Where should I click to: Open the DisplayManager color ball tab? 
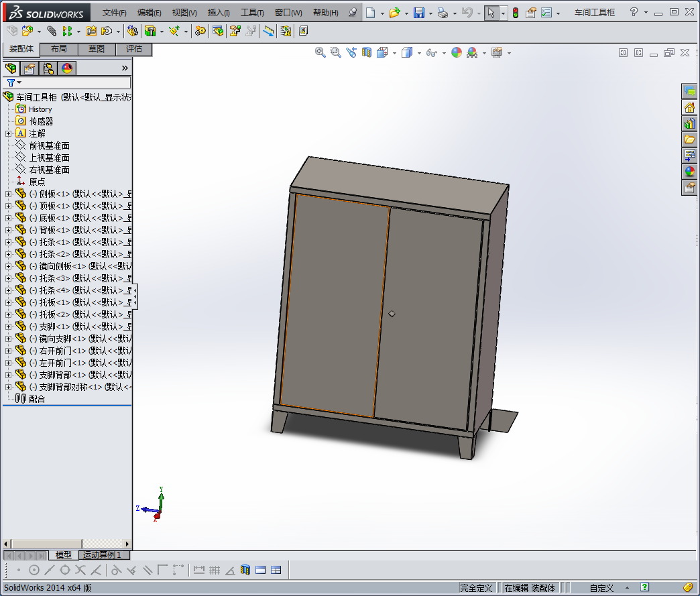click(66, 68)
